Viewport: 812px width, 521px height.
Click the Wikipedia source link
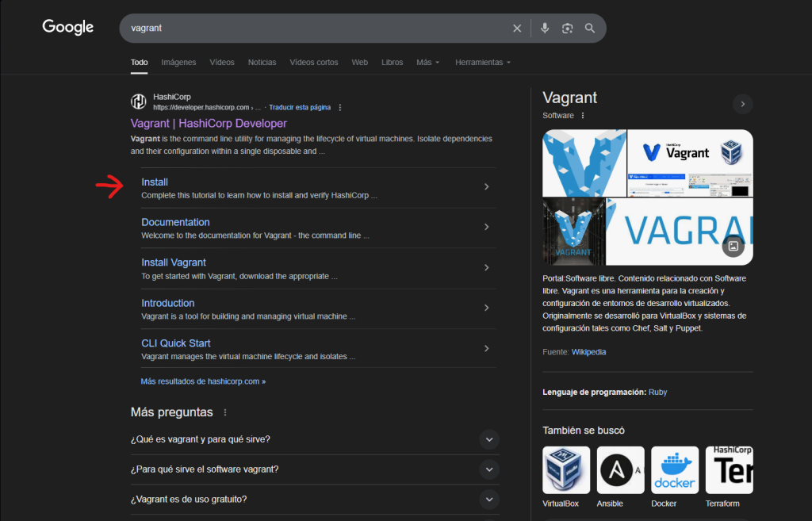pyautogui.click(x=588, y=351)
